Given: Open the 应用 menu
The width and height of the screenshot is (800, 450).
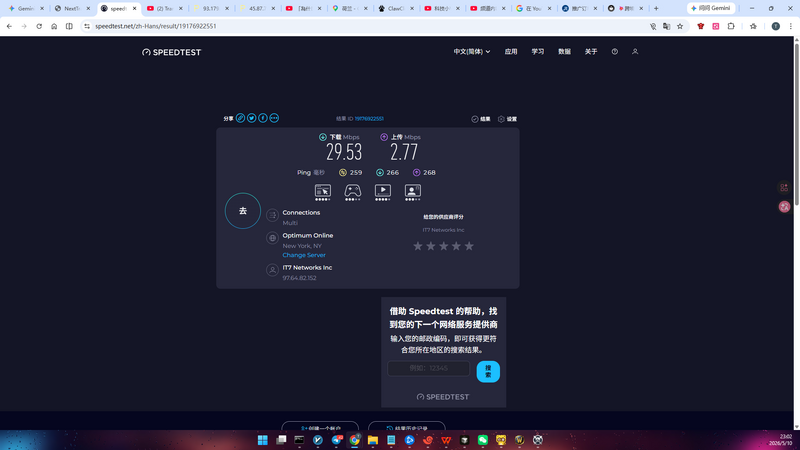Looking at the screenshot, I should [511, 52].
